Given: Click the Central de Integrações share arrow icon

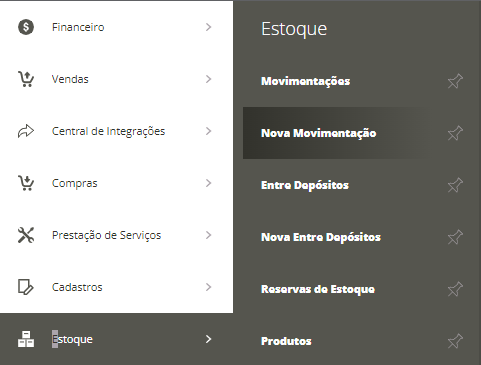Looking at the screenshot, I should [26, 131].
